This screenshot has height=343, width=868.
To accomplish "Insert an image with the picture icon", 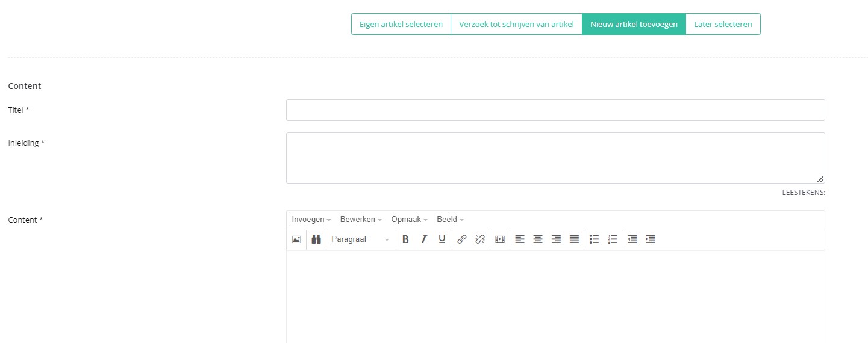I will pos(296,239).
